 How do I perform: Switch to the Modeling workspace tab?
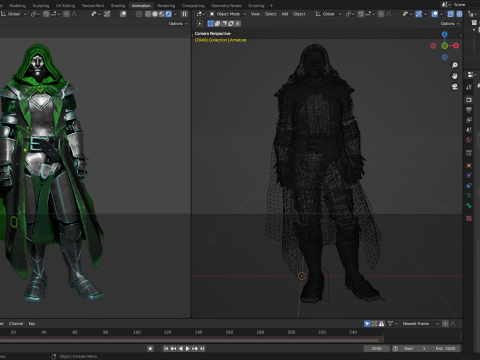click(x=17, y=6)
